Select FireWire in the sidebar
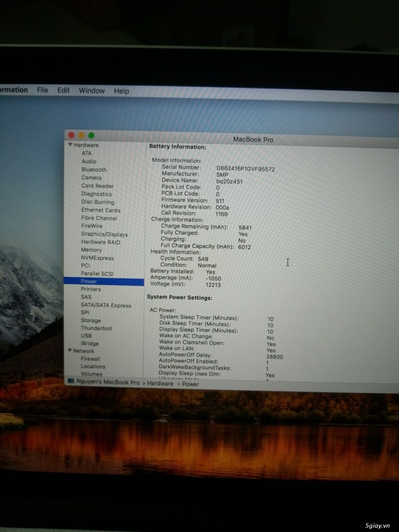This screenshot has width=399, height=532. [92, 226]
